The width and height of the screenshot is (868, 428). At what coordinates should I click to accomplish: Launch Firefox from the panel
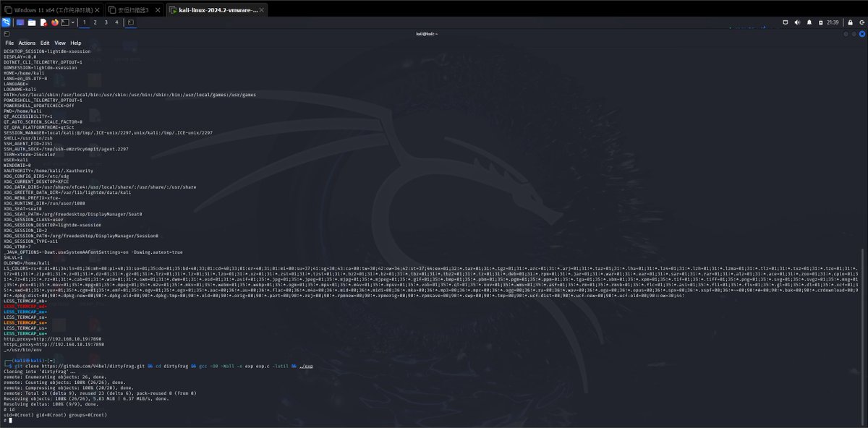tap(55, 22)
